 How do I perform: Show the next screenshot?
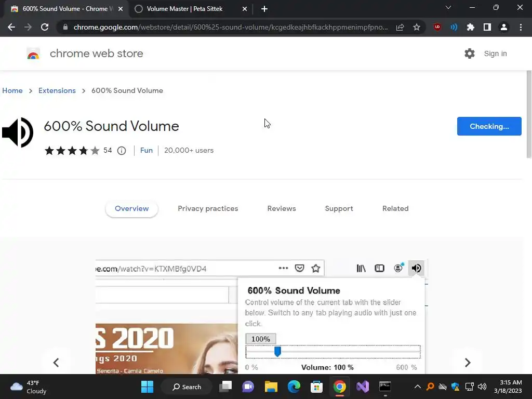coord(468,362)
